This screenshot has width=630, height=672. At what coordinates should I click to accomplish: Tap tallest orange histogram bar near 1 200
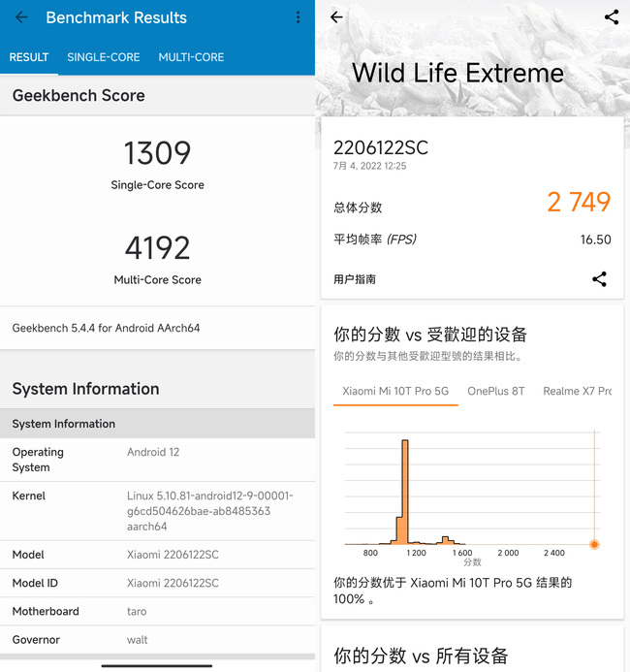405,492
